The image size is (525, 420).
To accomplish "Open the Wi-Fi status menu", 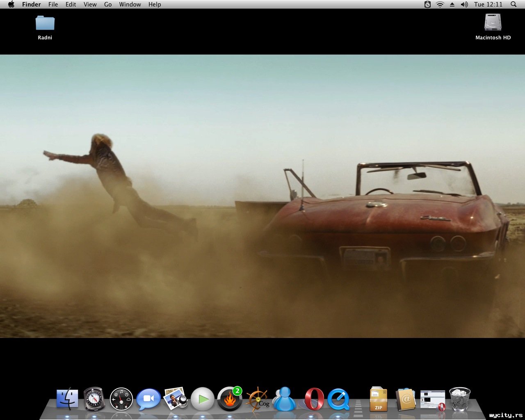I will point(440,5).
